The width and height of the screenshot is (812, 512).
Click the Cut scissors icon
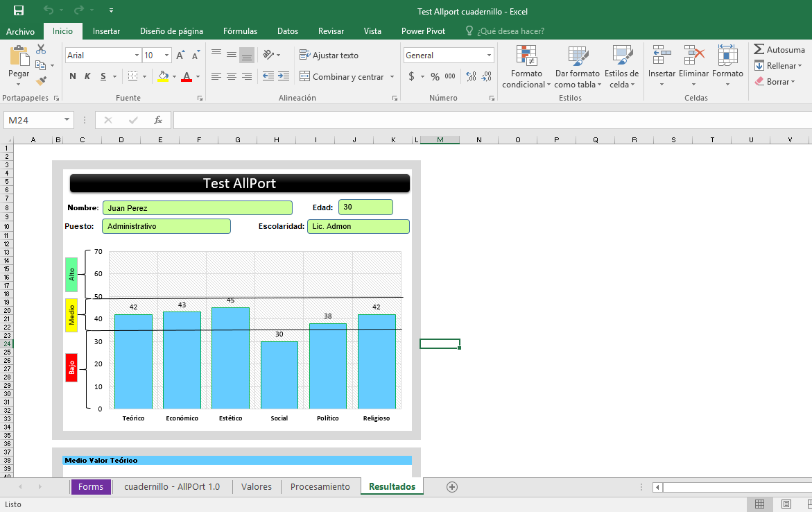(41, 49)
